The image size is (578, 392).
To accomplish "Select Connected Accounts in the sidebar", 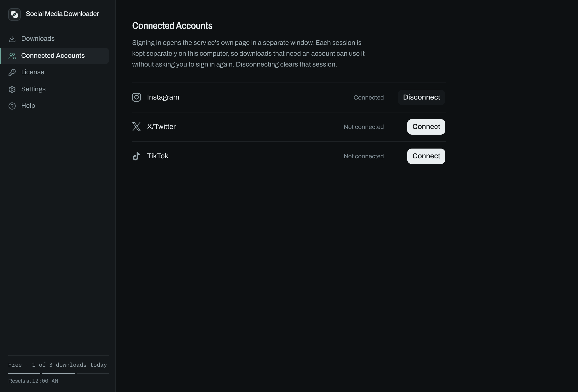I will point(55,56).
